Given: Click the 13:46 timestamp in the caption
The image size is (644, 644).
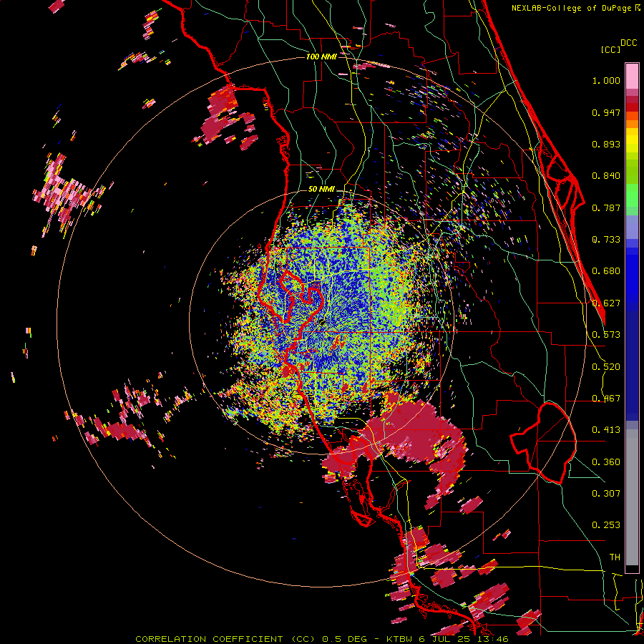Looking at the screenshot, I should pyautogui.click(x=493, y=639).
